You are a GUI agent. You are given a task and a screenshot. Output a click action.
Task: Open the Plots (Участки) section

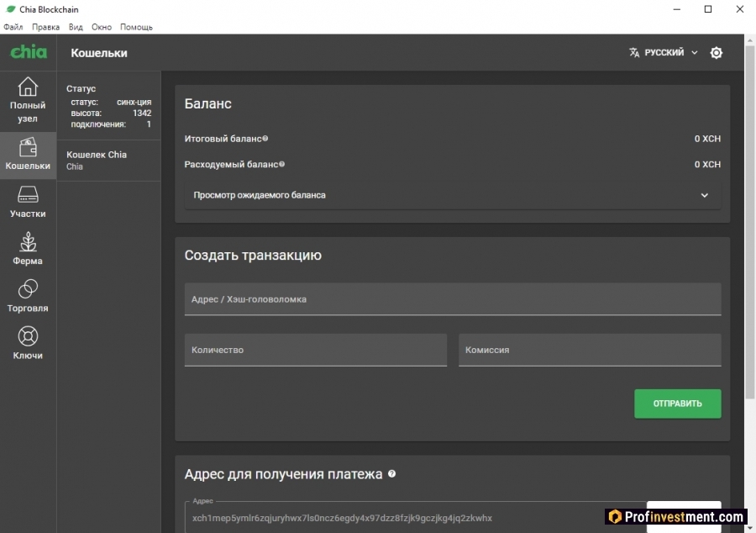[x=28, y=202]
